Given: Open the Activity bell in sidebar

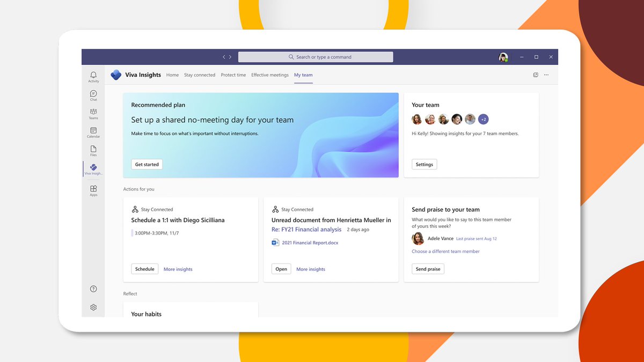Looking at the screenshot, I should [93, 77].
